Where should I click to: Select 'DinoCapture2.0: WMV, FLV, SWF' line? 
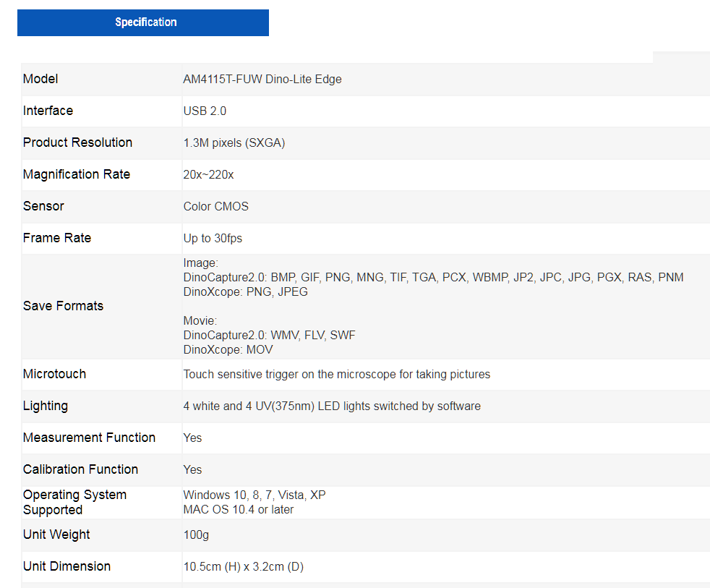(269, 335)
